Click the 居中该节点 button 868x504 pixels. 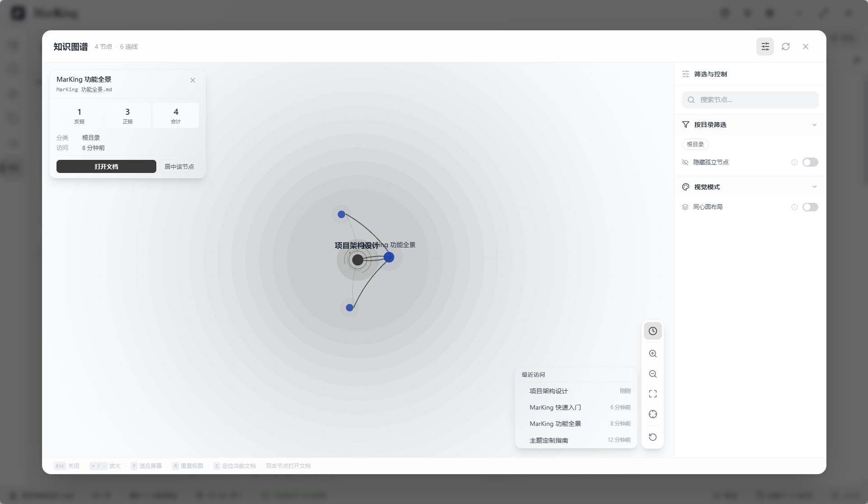(179, 167)
